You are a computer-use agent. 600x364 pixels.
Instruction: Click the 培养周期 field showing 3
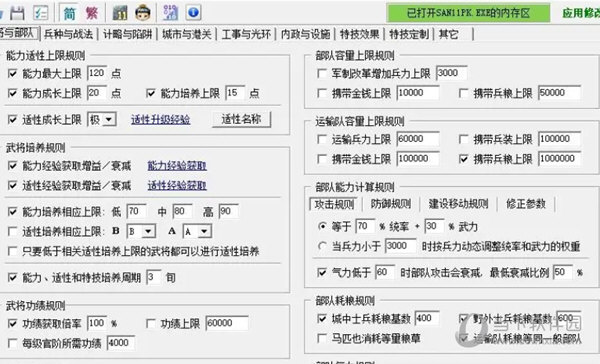coord(154,277)
